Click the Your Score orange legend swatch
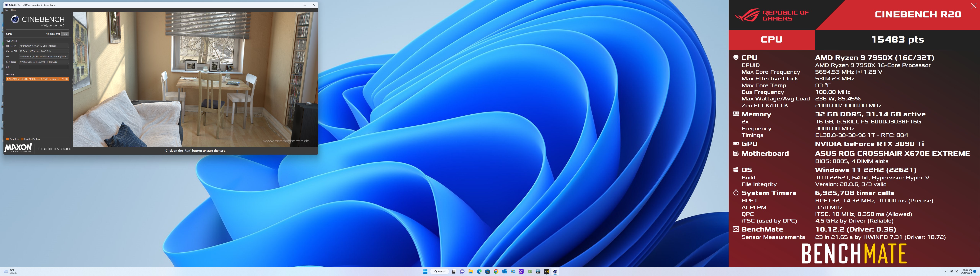 [8, 139]
